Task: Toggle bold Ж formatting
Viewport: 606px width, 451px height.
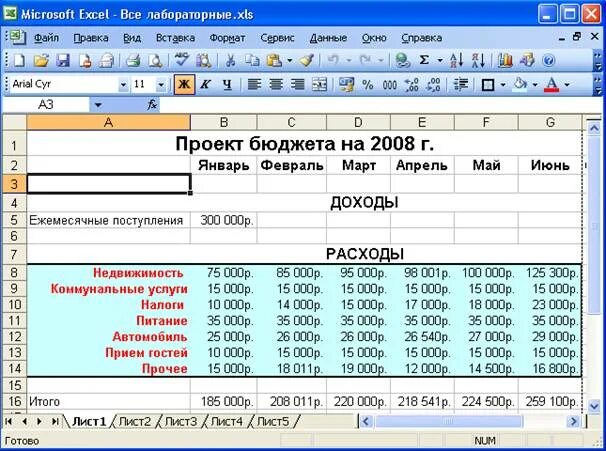Action: [x=184, y=84]
